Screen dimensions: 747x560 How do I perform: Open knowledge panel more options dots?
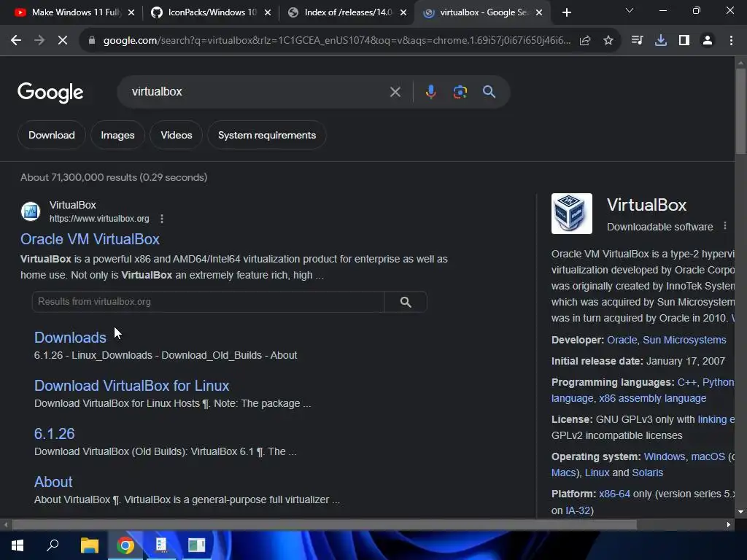tap(725, 226)
